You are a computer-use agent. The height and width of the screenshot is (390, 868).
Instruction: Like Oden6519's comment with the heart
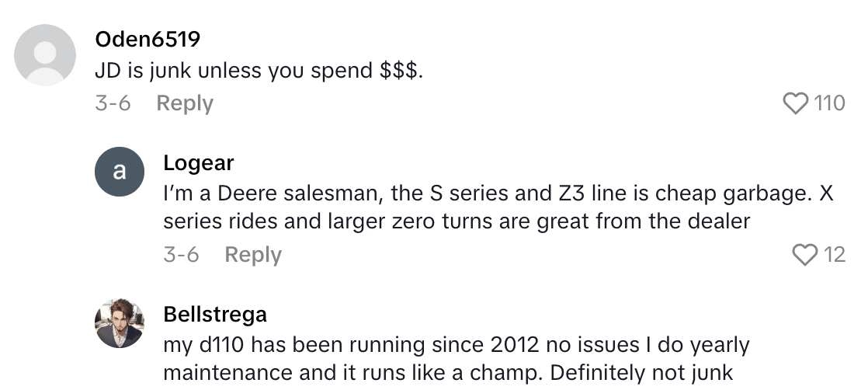(796, 103)
